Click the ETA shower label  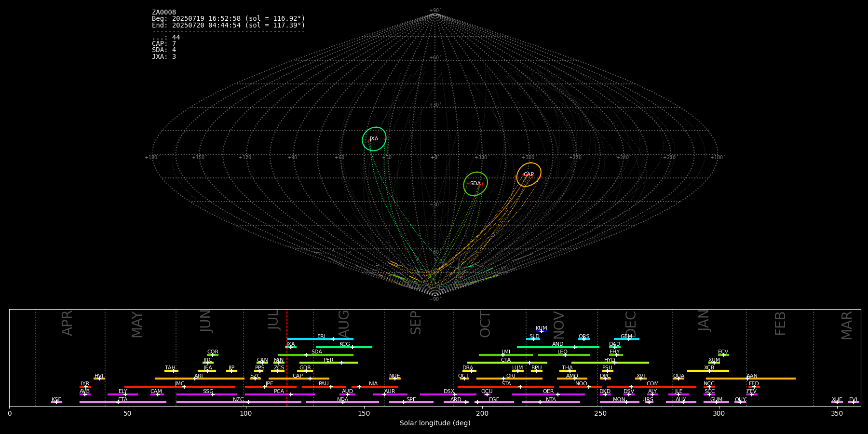coord(123,400)
